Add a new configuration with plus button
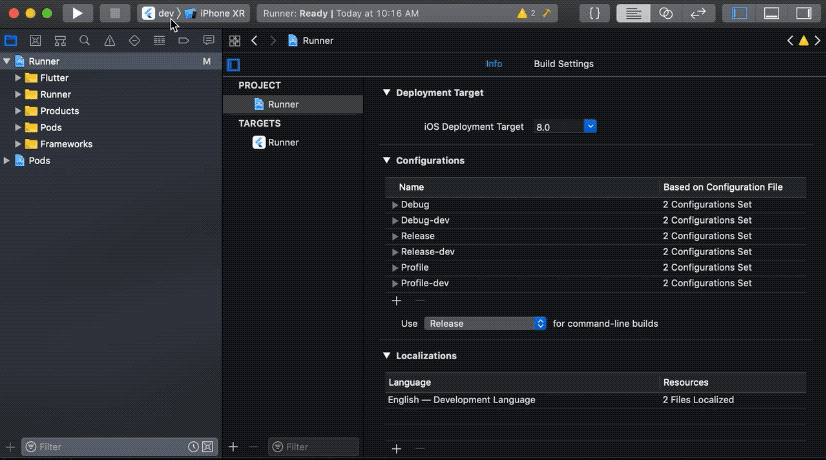This screenshot has height=460, width=826. click(396, 300)
